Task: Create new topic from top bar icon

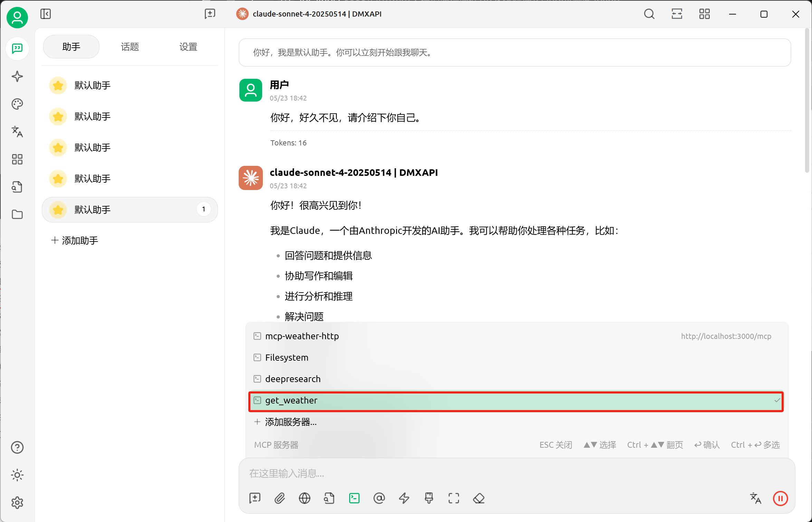Action: pos(210,14)
